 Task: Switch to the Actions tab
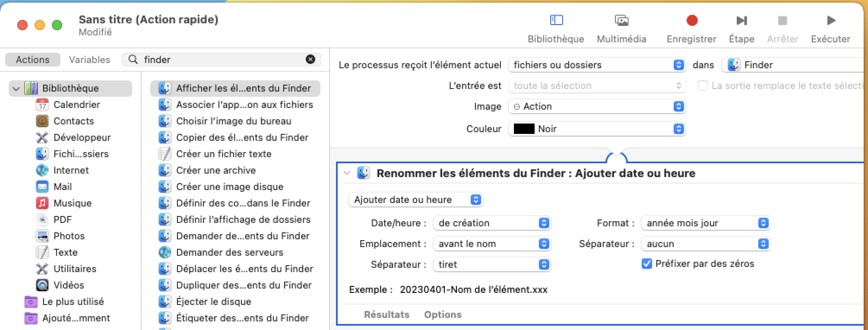(x=32, y=60)
